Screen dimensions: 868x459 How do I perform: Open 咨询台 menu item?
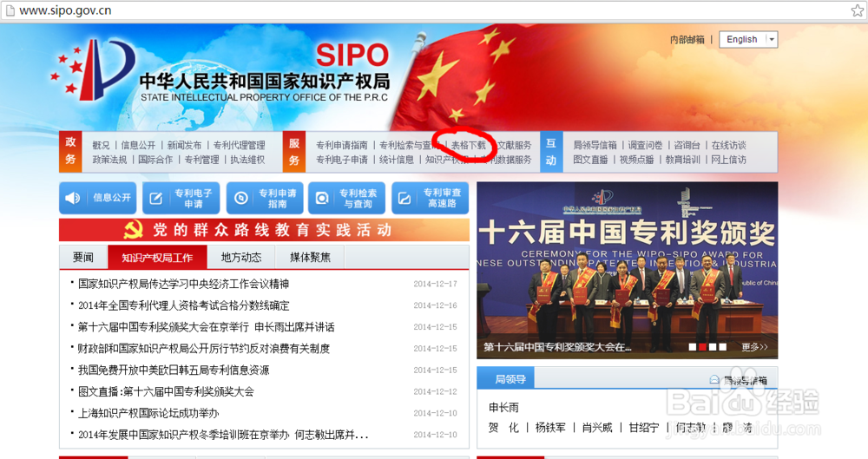687,145
